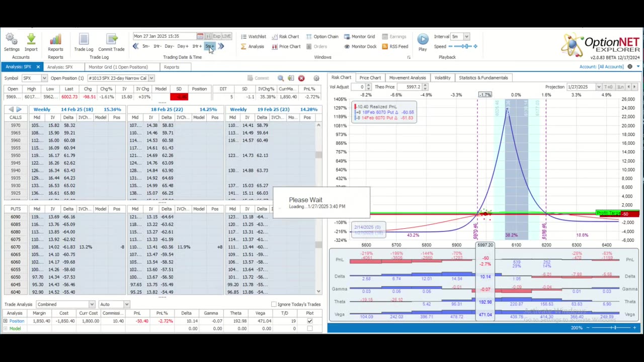Click the next expiration right arrow

point(19,110)
